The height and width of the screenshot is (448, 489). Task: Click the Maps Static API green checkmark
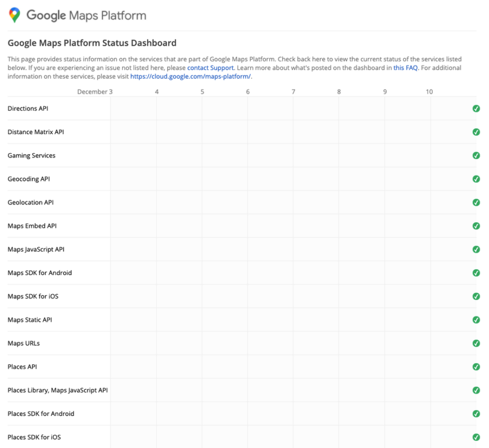[476, 320]
